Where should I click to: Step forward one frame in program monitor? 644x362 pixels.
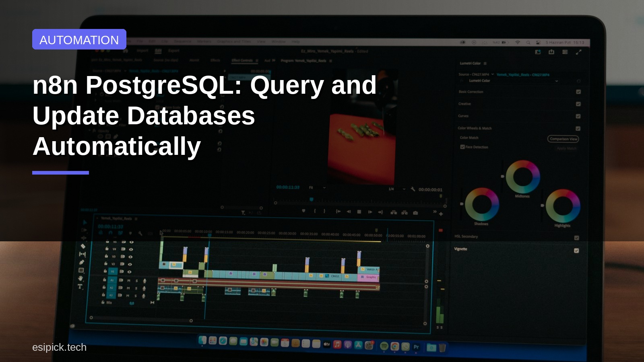click(370, 212)
